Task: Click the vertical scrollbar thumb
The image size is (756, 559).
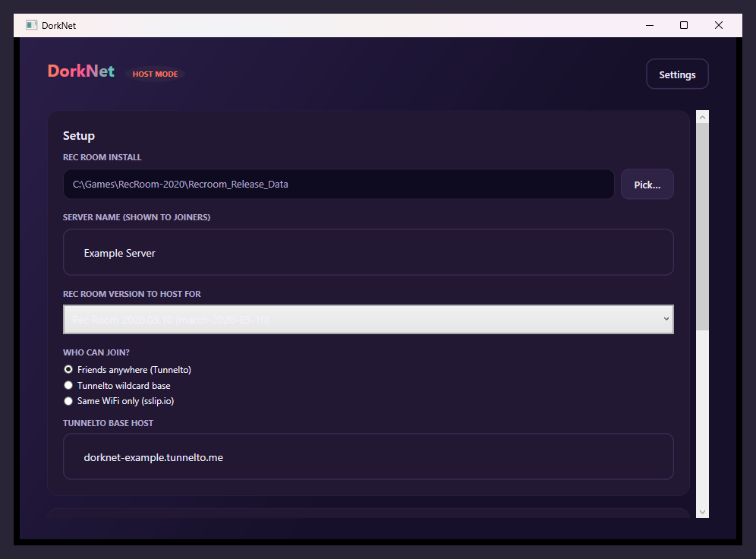Action: [702, 226]
